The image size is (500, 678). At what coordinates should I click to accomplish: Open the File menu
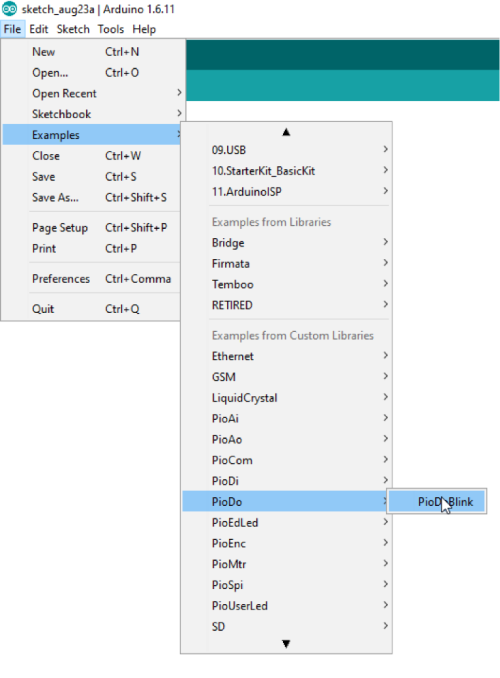click(13, 29)
